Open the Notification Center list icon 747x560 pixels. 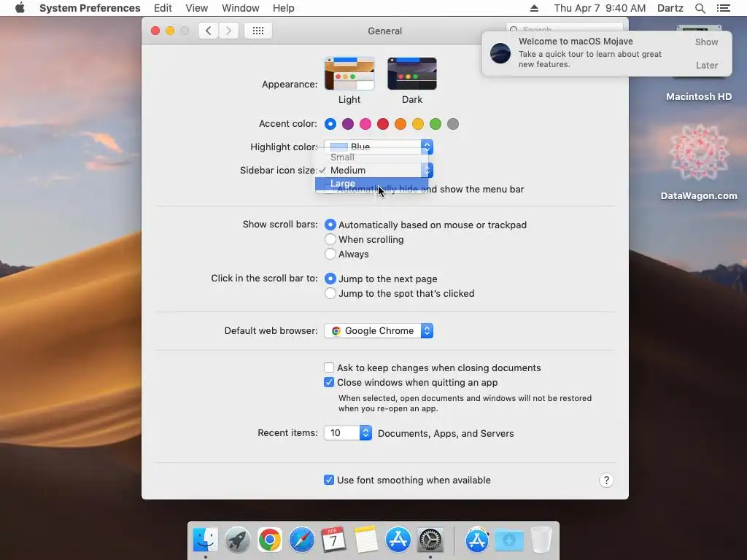(723, 8)
